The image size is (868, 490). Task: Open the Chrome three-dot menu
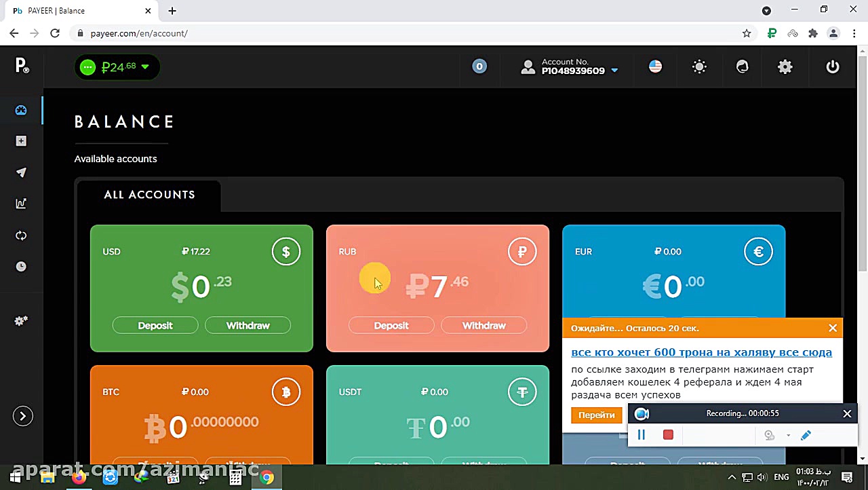[853, 33]
